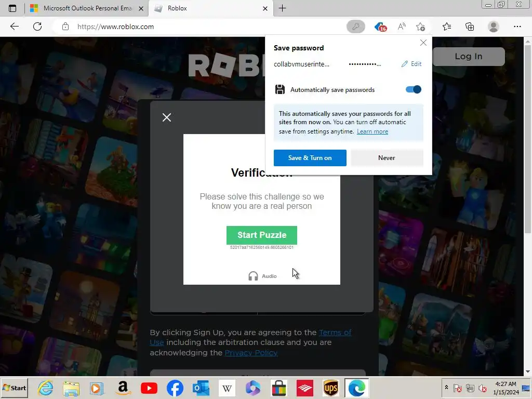Image resolution: width=532 pixels, height=399 pixels.
Task: Click the Action Center flag tray icon
Action: (457, 388)
